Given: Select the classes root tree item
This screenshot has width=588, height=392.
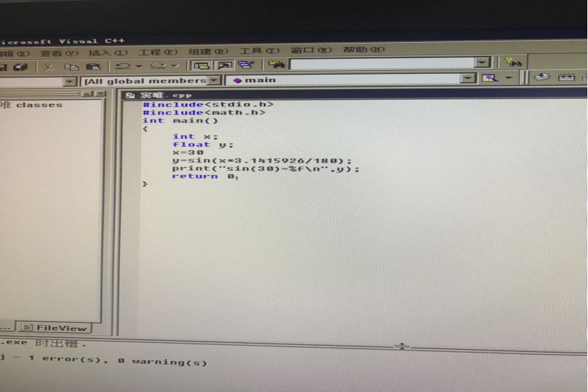Looking at the screenshot, I should (32, 105).
